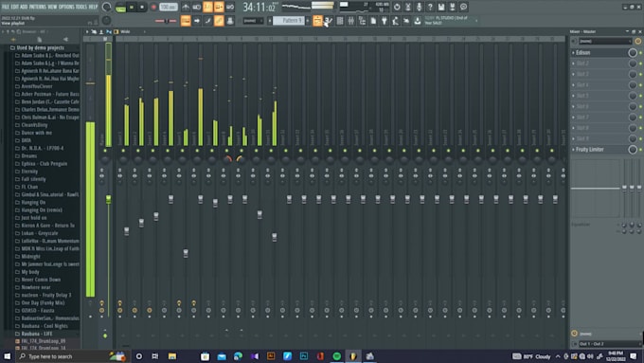Click the speech bubble news icon

coord(463,7)
